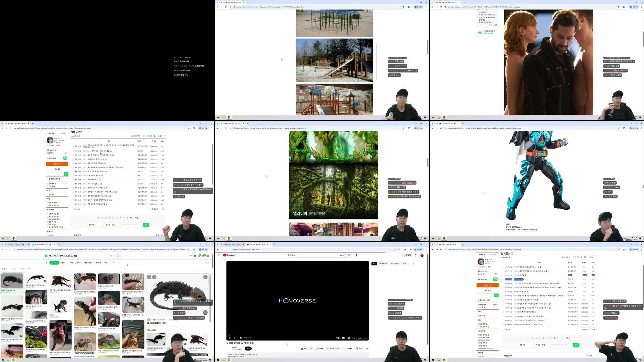Open the 동영상 tab in Naver image search
This screenshot has height=362, width=644.
(x=98, y=263)
